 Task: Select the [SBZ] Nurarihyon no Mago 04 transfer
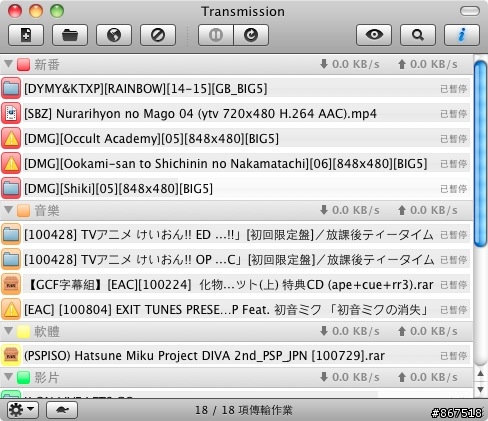[x=235, y=113]
